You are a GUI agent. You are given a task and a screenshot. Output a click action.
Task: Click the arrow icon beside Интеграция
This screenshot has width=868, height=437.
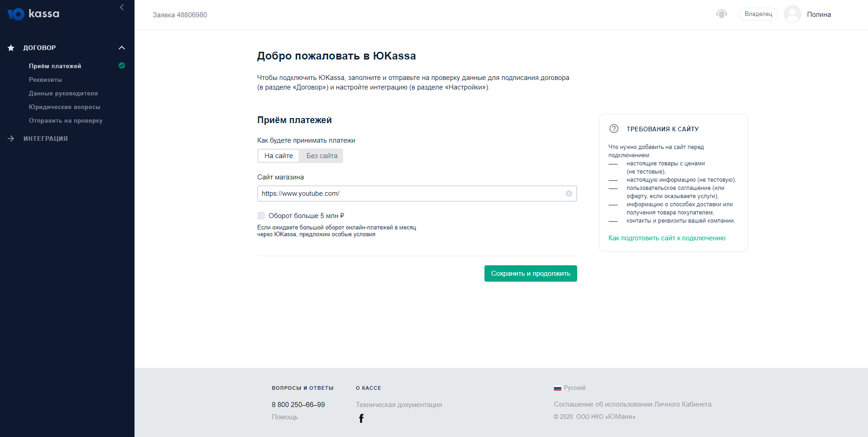[11, 139]
